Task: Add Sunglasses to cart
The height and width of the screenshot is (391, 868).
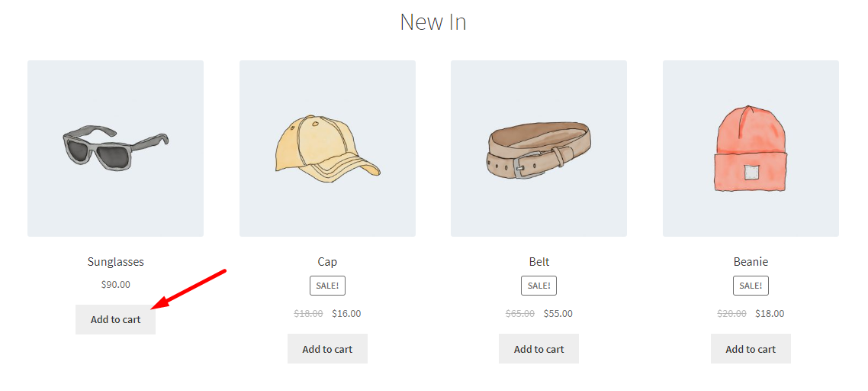Action: tap(115, 319)
